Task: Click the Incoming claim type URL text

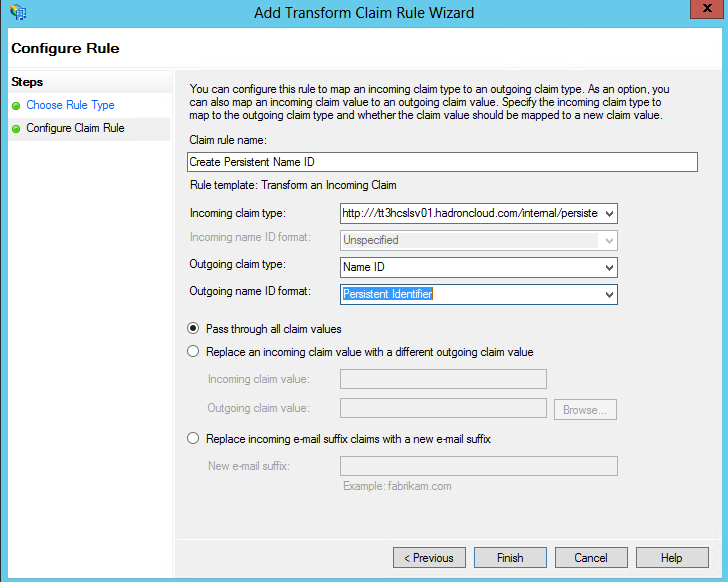Action: point(470,213)
